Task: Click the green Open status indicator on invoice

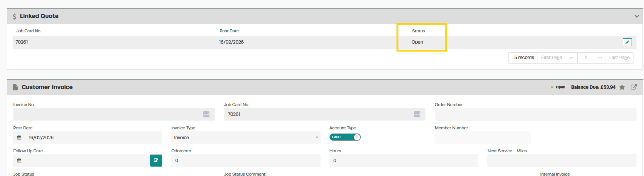Action: tap(558, 87)
